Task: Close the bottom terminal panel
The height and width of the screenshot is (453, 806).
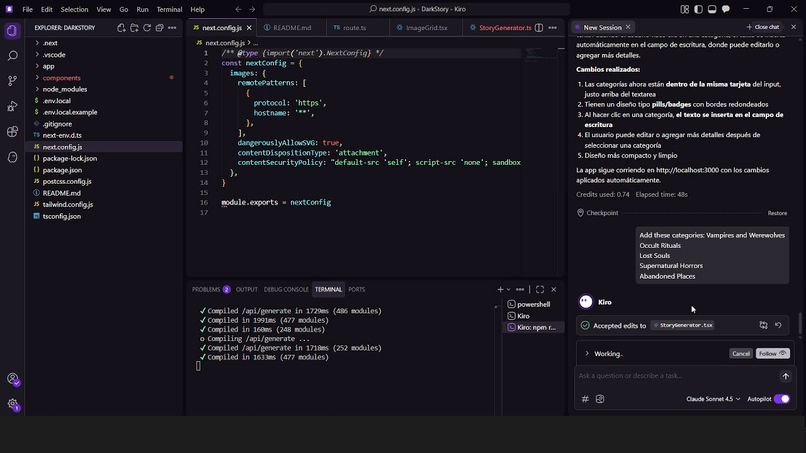Action: point(554,289)
